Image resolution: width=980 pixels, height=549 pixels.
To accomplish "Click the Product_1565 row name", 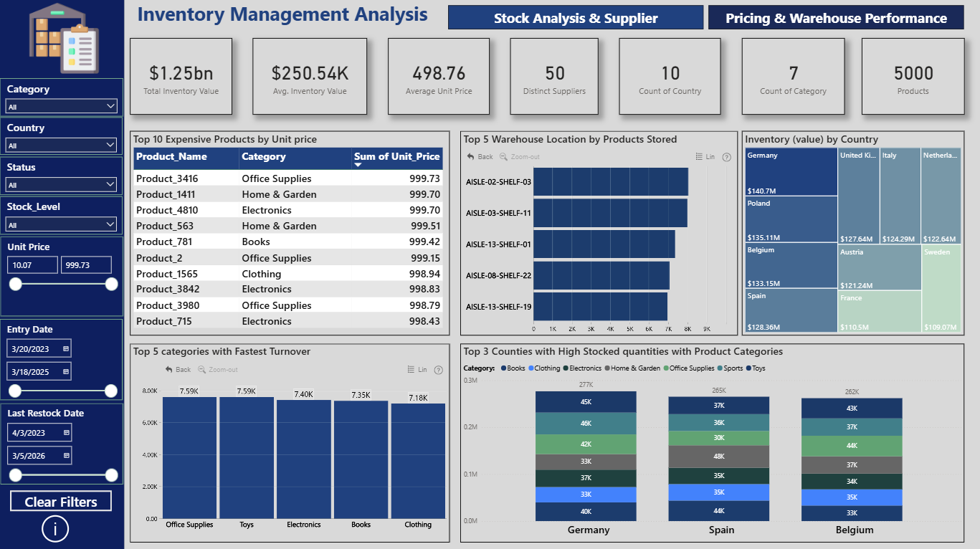I will 167,274.
